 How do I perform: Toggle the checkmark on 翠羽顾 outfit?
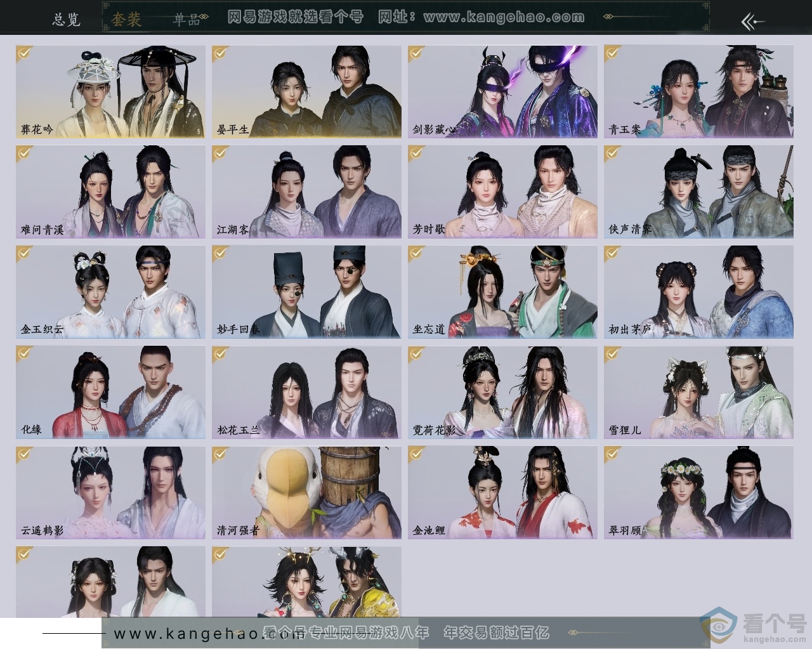613,455
